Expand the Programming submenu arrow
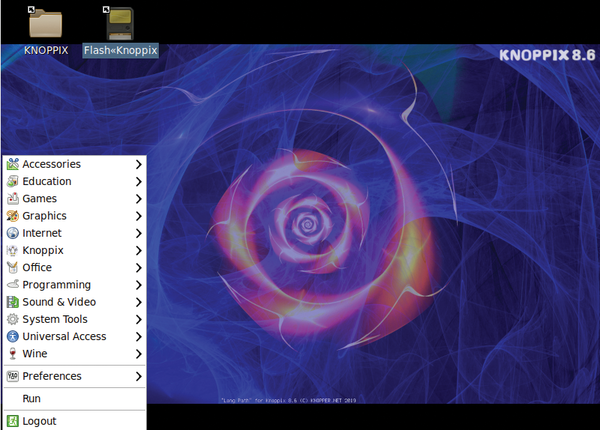The image size is (600, 430). pos(138,285)
